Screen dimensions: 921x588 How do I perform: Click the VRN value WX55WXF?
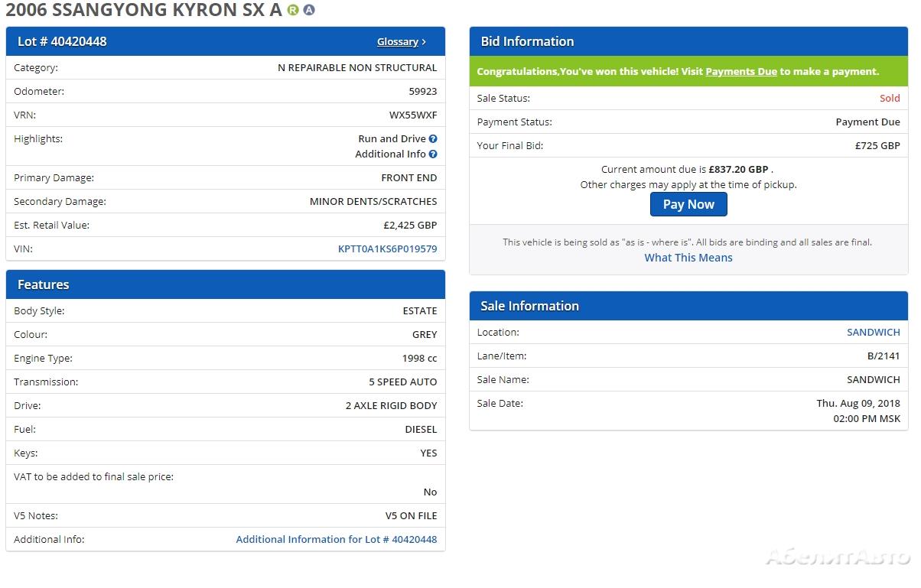coord(413,115)
